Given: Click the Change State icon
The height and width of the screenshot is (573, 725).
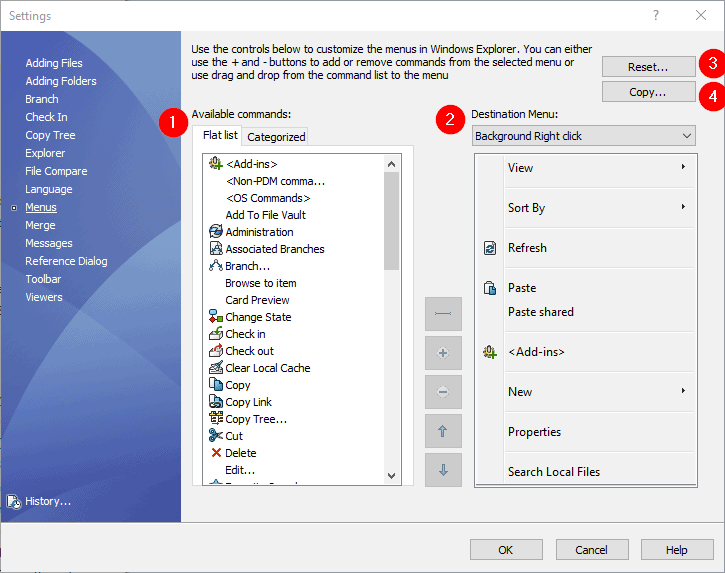Looking at the screenshot, I should click(x=216, y=316).
